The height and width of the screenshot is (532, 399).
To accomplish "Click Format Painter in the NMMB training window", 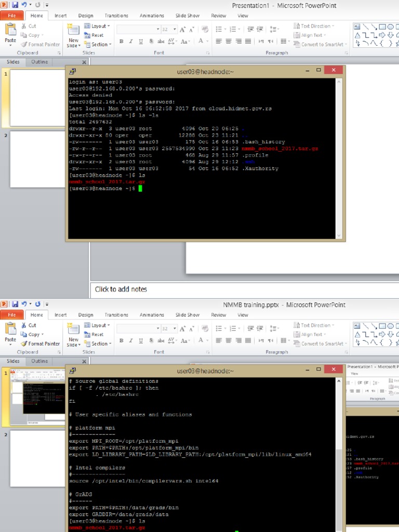I will (x=41, y=344).
